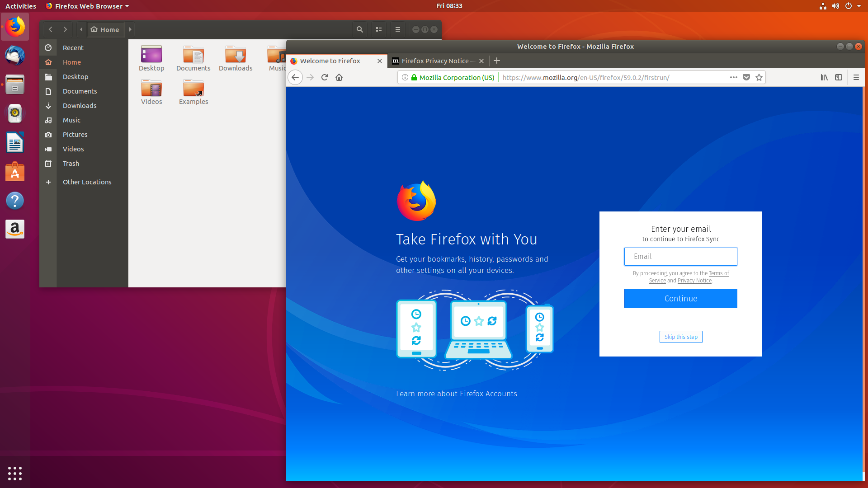Toggle list/grid view in Files window
Viewport: 868px width, 488px height.
pyautogui.click(x=379, y=29)
